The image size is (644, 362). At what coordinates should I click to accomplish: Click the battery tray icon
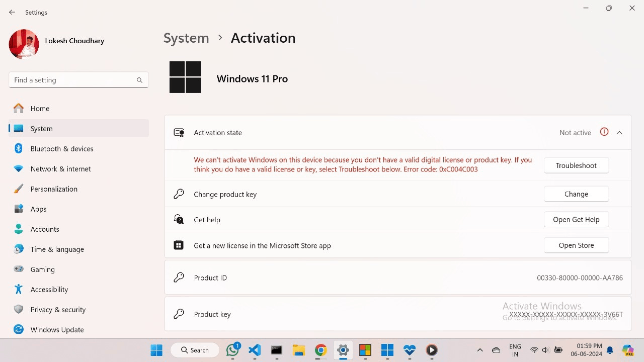(558, 350)
